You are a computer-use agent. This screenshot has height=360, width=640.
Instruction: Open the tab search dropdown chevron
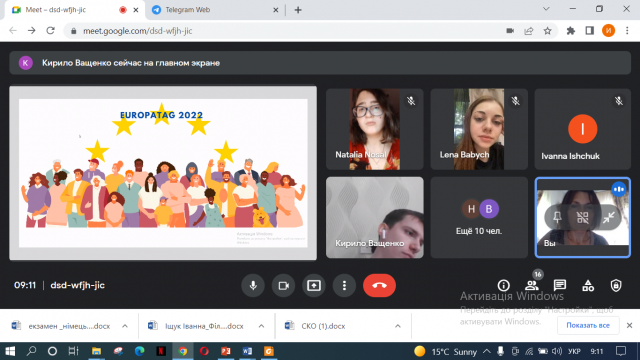(x=546, y=9)
